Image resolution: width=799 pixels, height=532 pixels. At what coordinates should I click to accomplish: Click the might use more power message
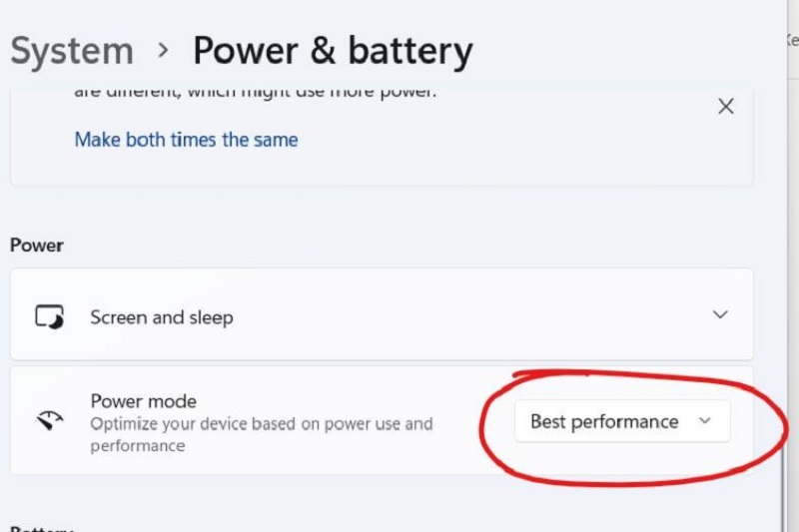256,93
